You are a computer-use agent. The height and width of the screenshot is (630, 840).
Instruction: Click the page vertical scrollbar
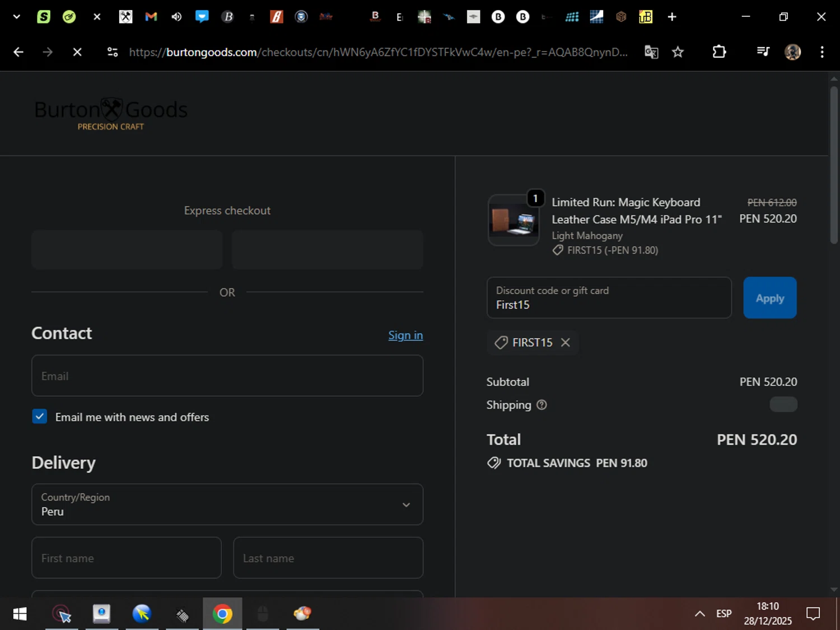click(834, 166)
